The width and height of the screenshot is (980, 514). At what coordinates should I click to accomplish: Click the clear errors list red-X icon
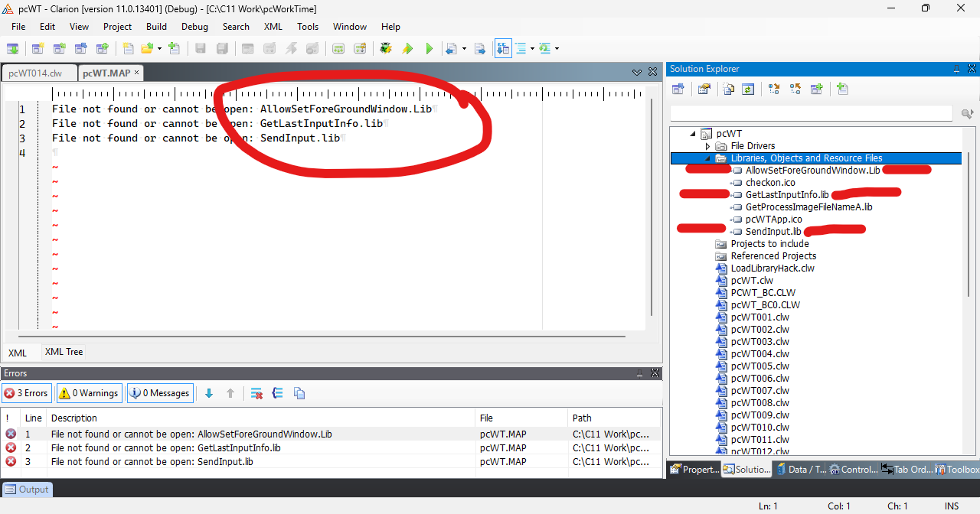[256, 393]
